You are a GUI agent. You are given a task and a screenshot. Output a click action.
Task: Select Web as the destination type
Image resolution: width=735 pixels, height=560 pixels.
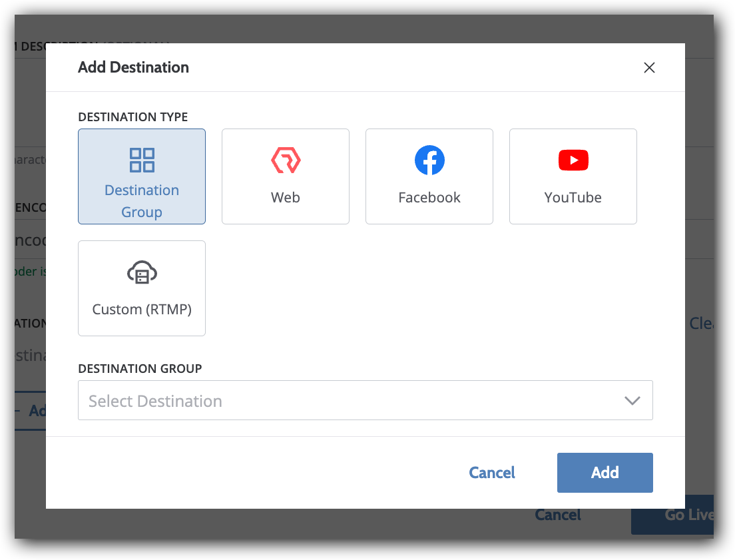285,176
